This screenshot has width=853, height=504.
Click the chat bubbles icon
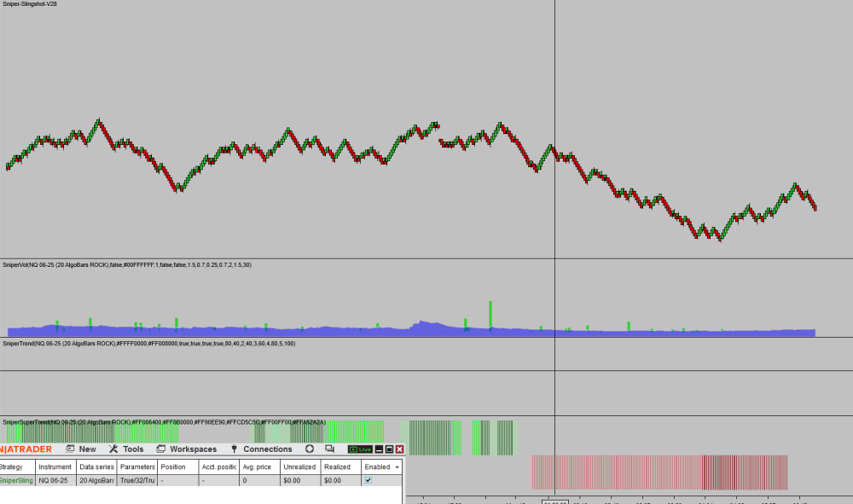(330, 449)
